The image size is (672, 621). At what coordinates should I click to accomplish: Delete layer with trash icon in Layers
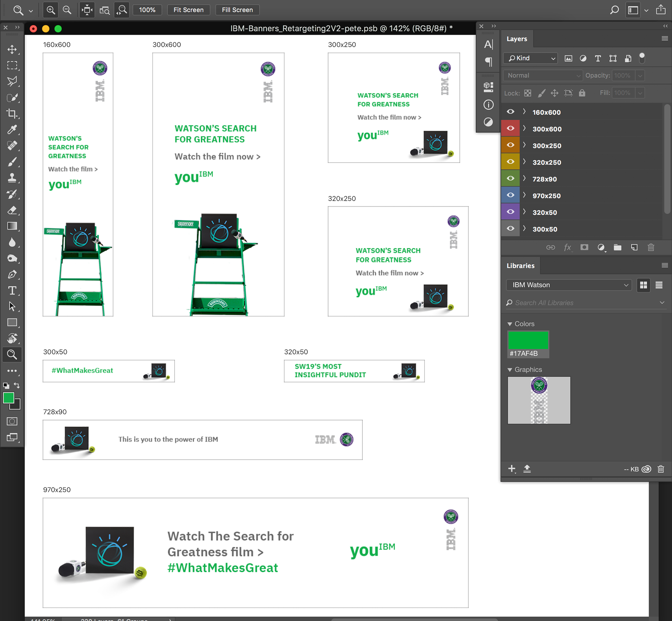(x=651, y=248)
